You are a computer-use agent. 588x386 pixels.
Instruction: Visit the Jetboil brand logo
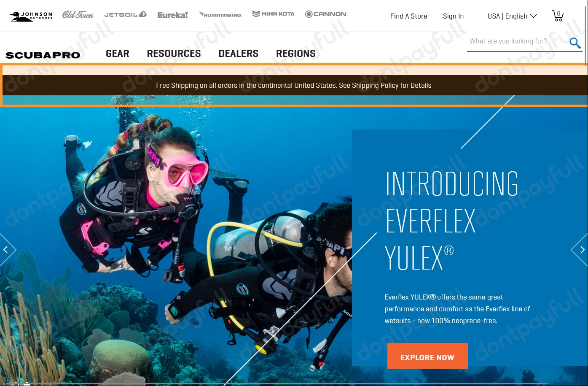click(125, 14)
